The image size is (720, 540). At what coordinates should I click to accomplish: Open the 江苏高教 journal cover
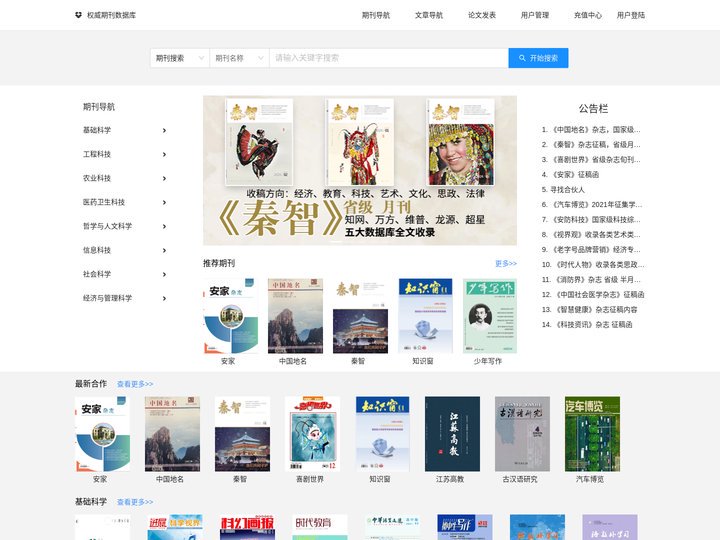452,434
